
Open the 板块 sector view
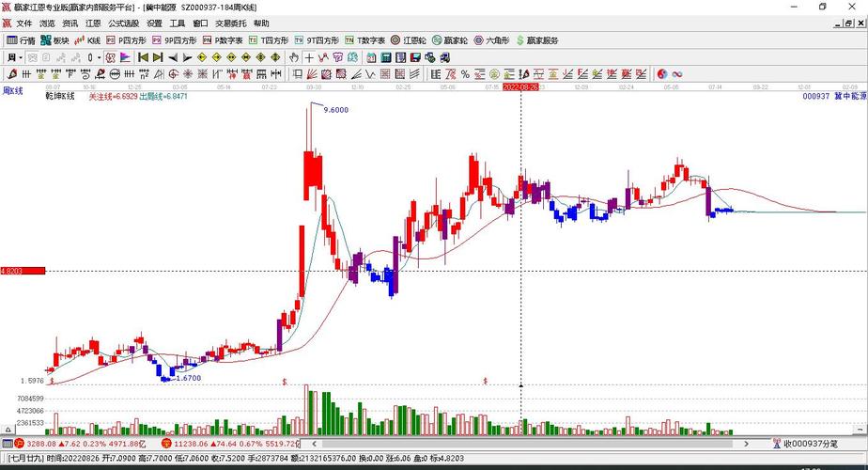(x=54, y=40)
